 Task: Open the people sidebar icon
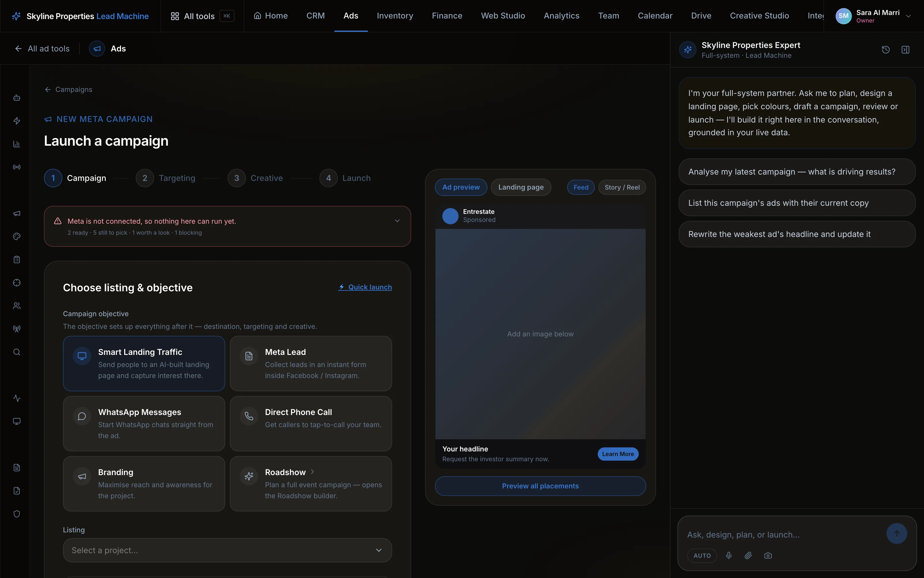17,306
